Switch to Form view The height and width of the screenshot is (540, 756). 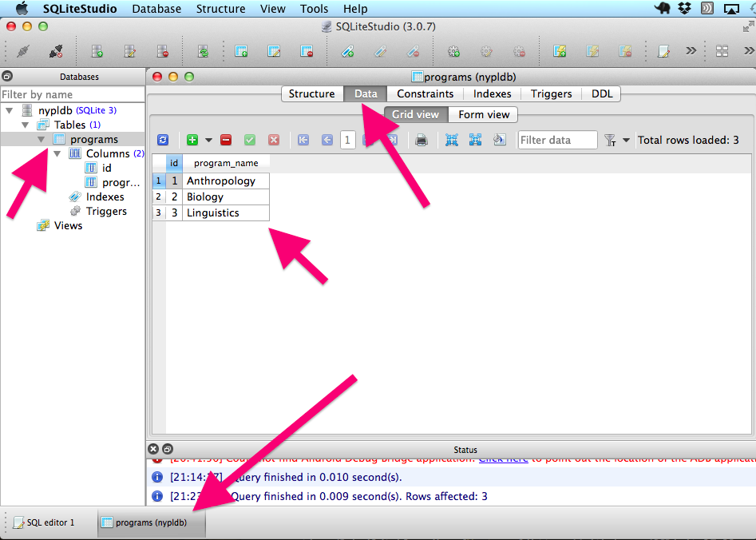[x=484, y=114]
